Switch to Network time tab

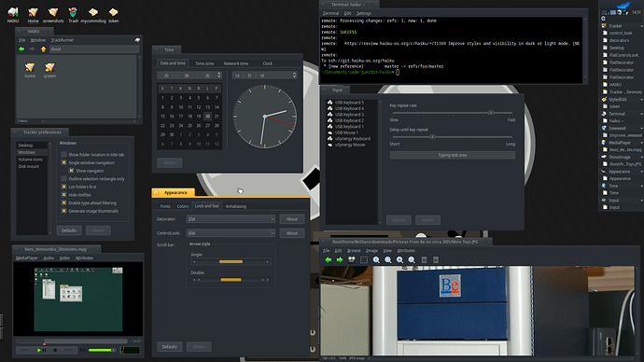pos(236,63)
